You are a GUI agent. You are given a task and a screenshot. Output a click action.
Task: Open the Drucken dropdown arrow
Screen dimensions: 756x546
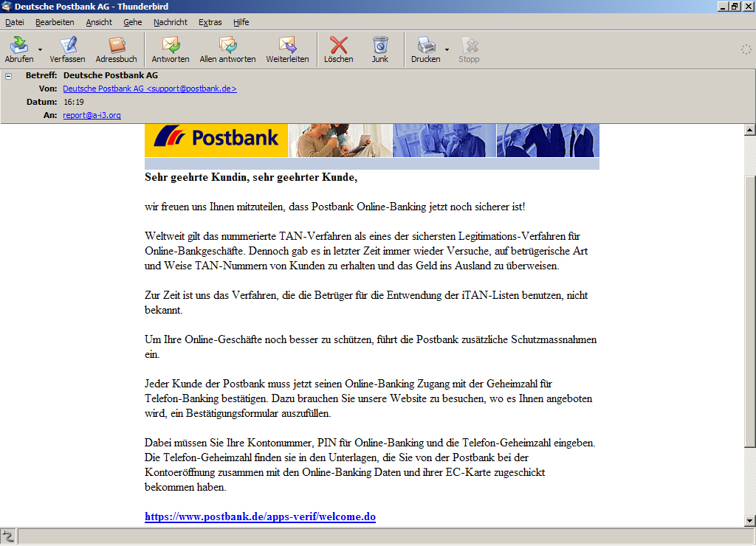(x=447, y=49)
